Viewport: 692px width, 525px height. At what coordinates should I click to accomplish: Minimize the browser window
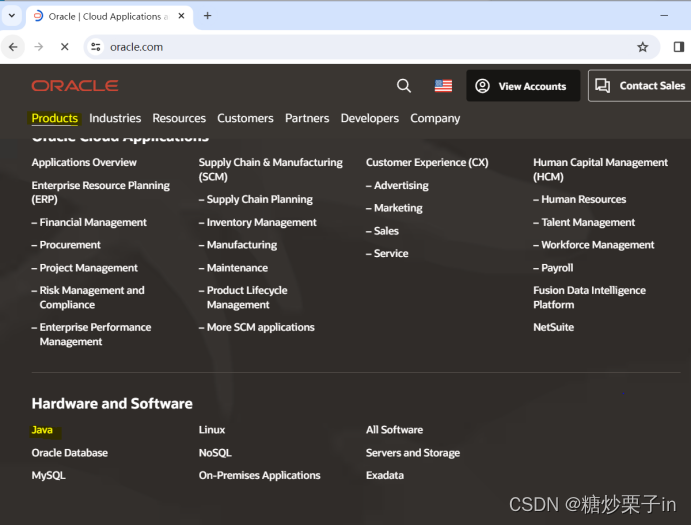coord(664,16)
